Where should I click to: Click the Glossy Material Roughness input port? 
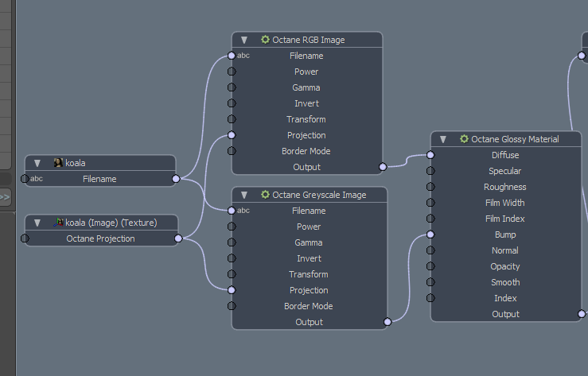(x=430, y=187)
